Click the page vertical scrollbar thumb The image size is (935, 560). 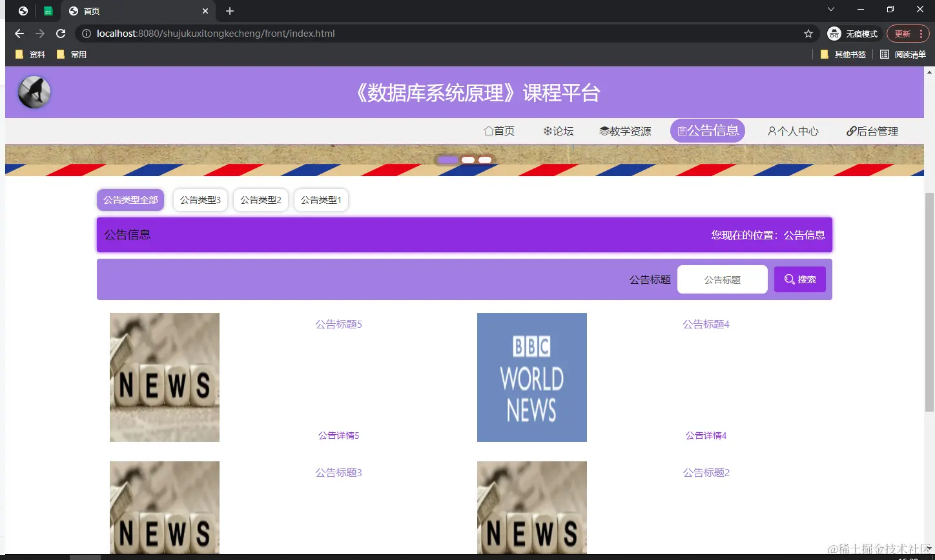(x=929, y=302)
